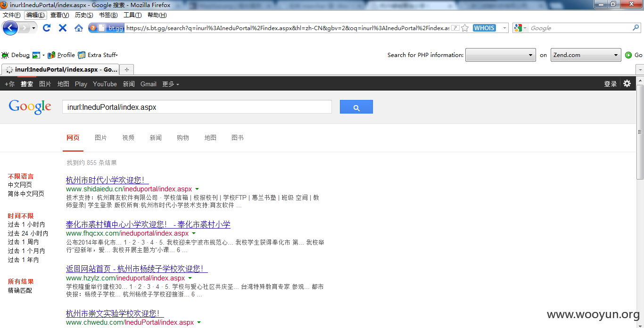Open Play in the Google bar

[x=81, y=84]
